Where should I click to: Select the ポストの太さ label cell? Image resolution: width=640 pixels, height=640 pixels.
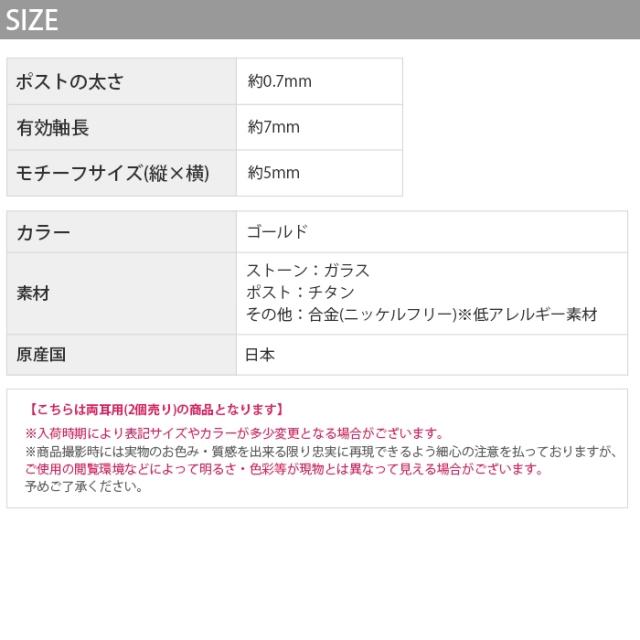click(x=70, y=82)
